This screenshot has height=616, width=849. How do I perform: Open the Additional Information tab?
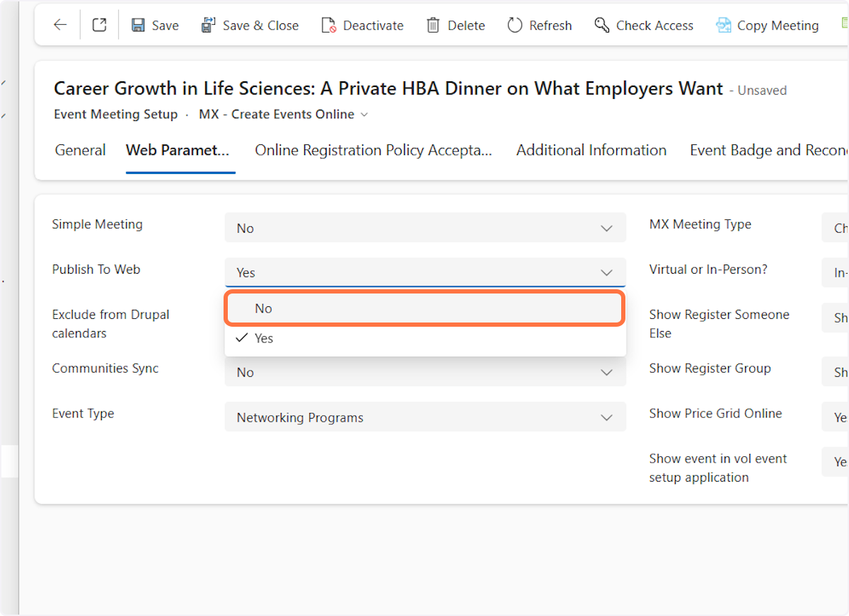[x=591, y=150]
